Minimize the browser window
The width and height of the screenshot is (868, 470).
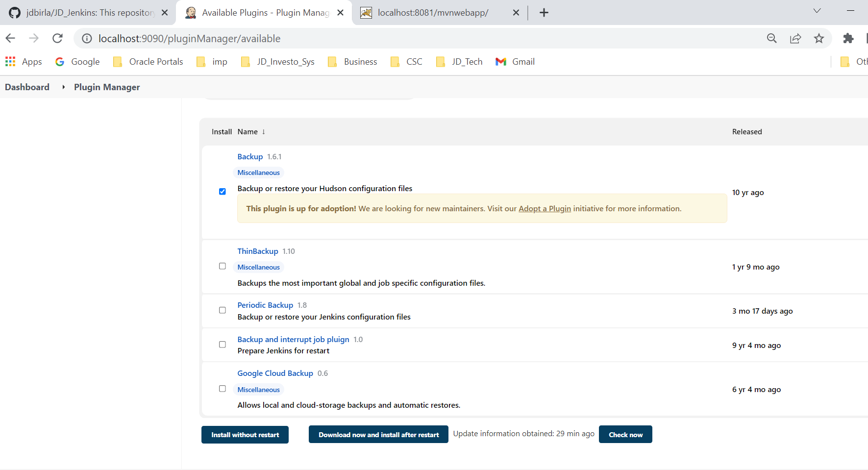(x=850, y=11)
